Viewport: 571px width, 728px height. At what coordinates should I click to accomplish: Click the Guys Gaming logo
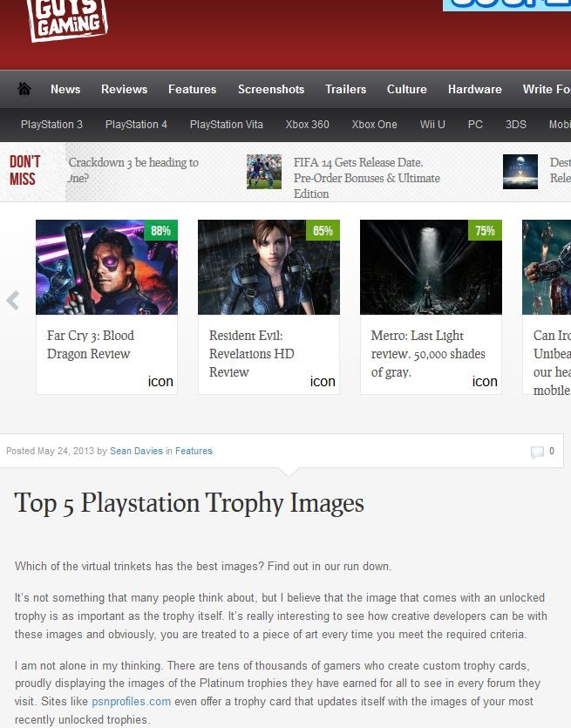click(68, 20)
